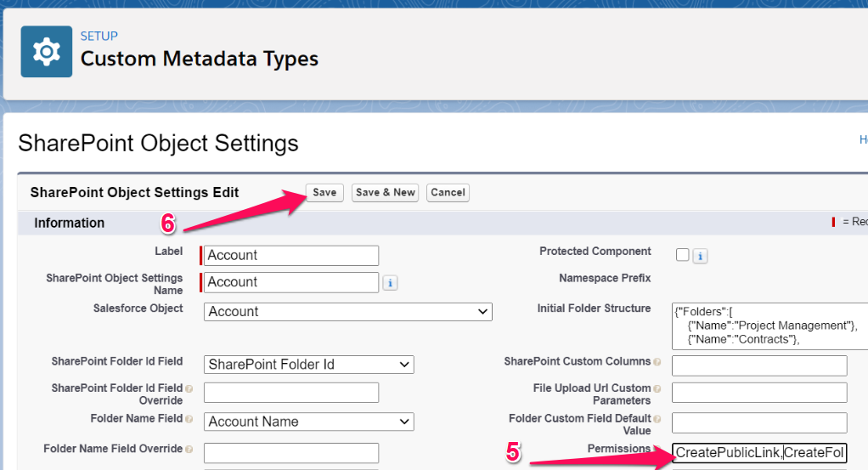Open info icon next to SharePoint Object Settings Name

click(x=390, y=283)
